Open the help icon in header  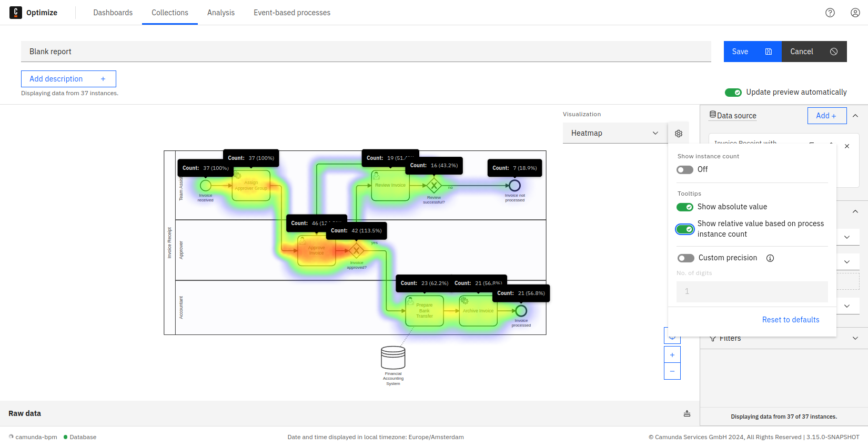(830, 13)
